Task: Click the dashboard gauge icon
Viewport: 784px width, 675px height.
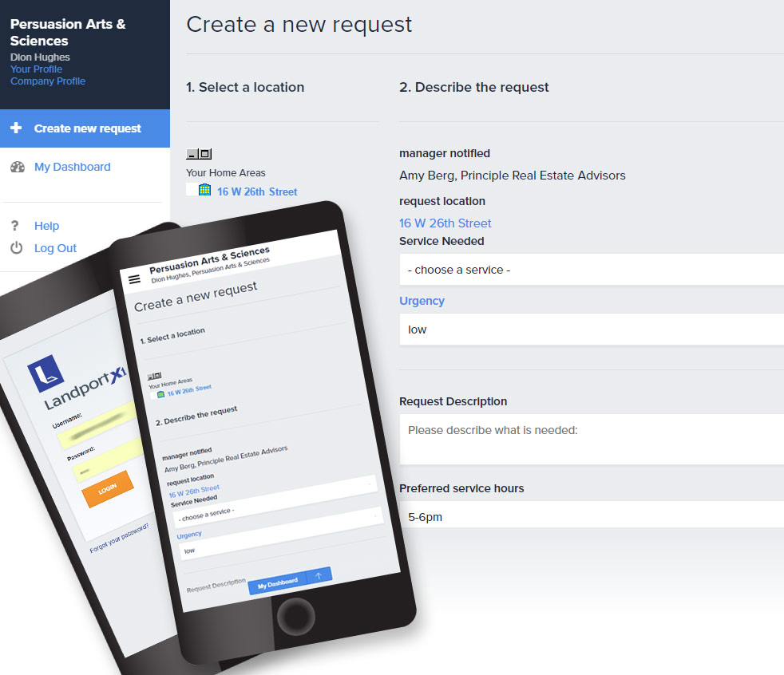Action: [18, 167]
